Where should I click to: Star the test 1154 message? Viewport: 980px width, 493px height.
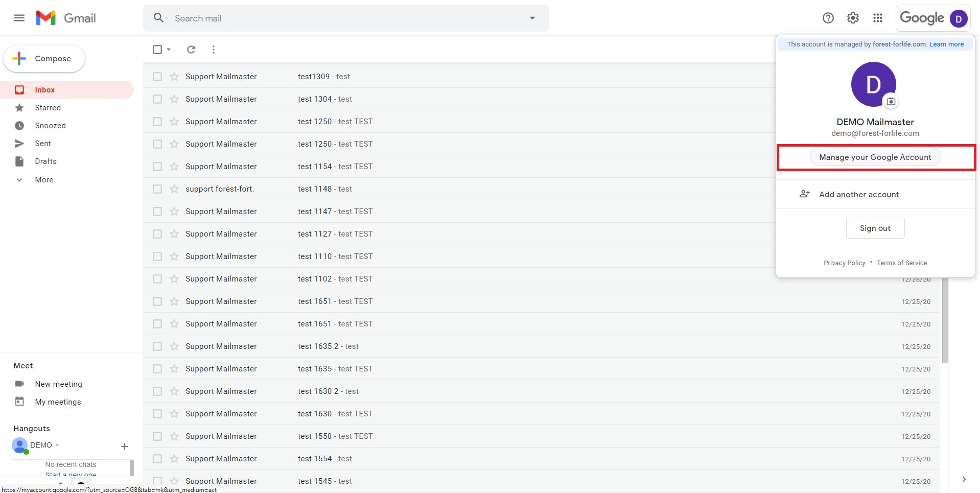[174, 167]
